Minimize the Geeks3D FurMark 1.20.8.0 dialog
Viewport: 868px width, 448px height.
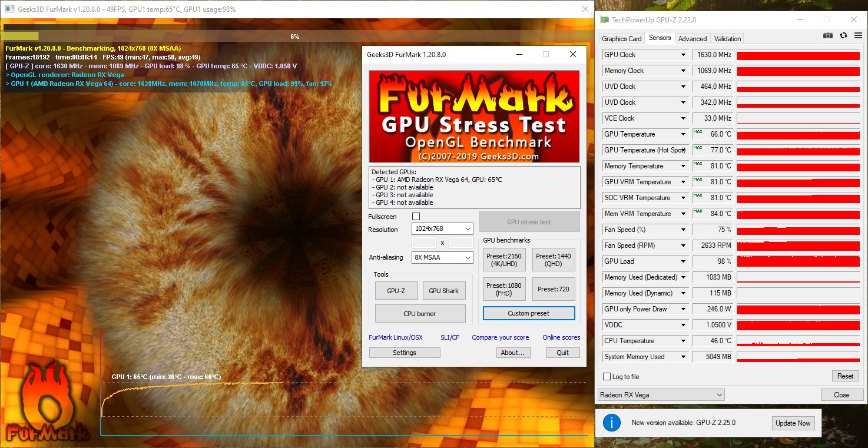pyautogui.click(x=519, y=54)
